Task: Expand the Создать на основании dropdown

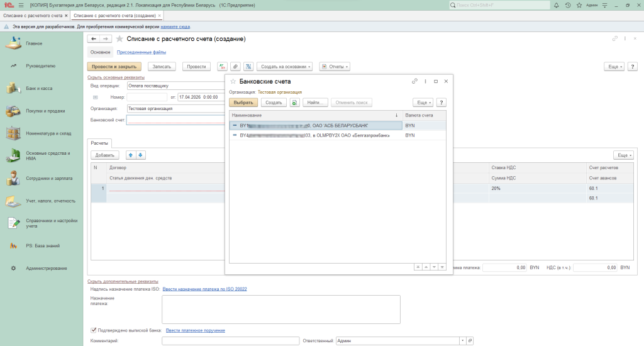Action: point(284,66)
